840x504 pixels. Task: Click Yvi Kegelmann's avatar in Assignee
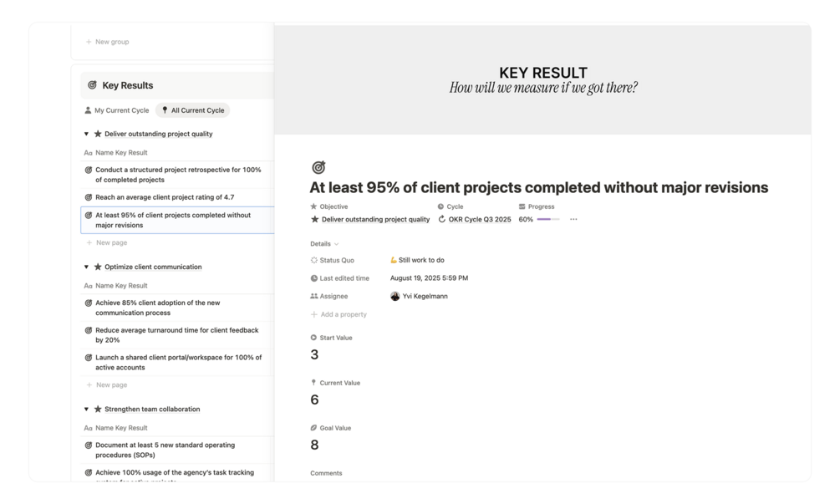point(395,297)
